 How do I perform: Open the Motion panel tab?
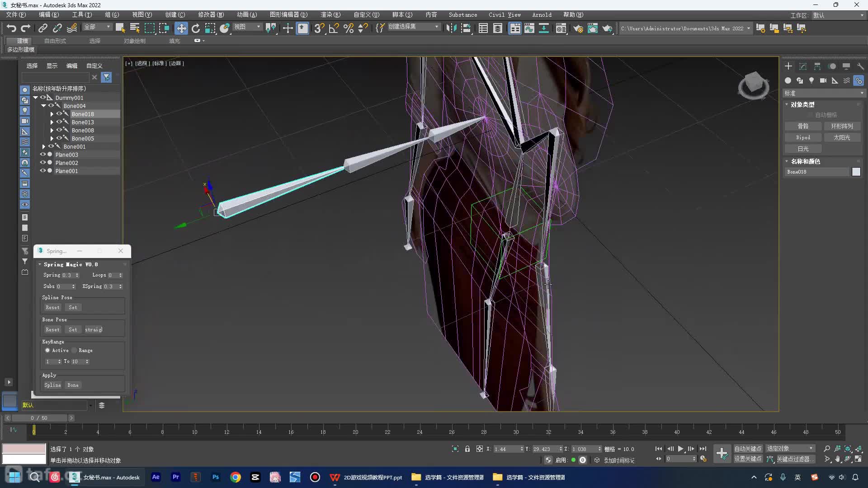[x=832, y=66]
